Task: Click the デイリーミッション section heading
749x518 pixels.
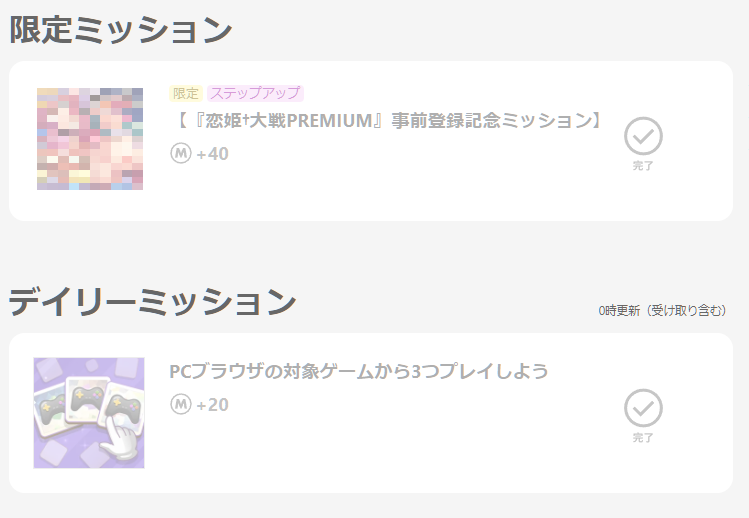Action: coord(152,302)
